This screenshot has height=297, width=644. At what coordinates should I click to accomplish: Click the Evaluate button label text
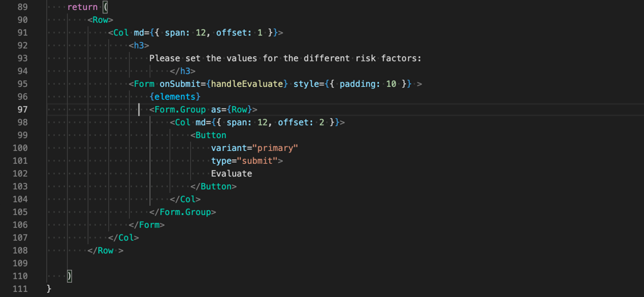231,174
